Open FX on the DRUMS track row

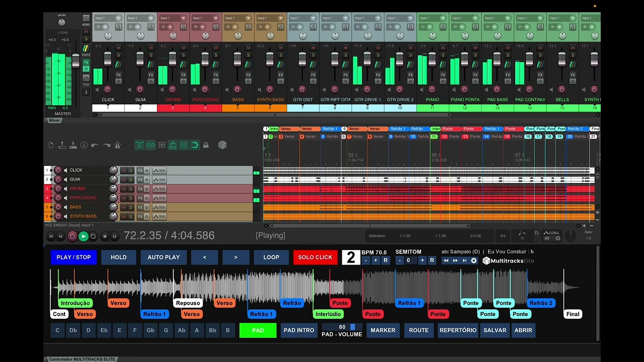pyautogui.click(x=140, y=189)
